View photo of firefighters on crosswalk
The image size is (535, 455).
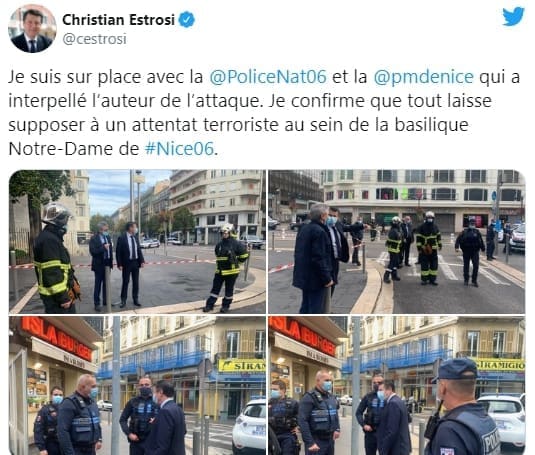coord(397,241)
